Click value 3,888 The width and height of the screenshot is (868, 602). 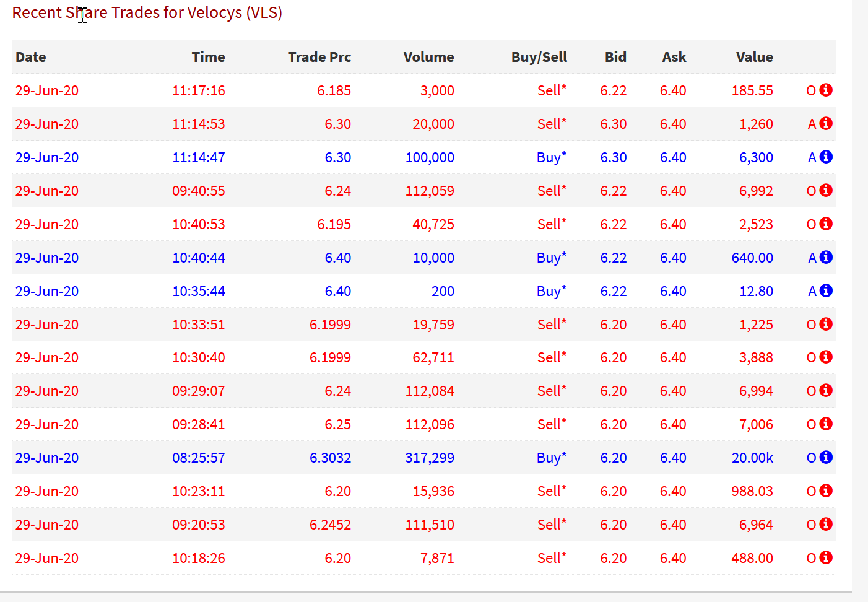tap(756, 357)
